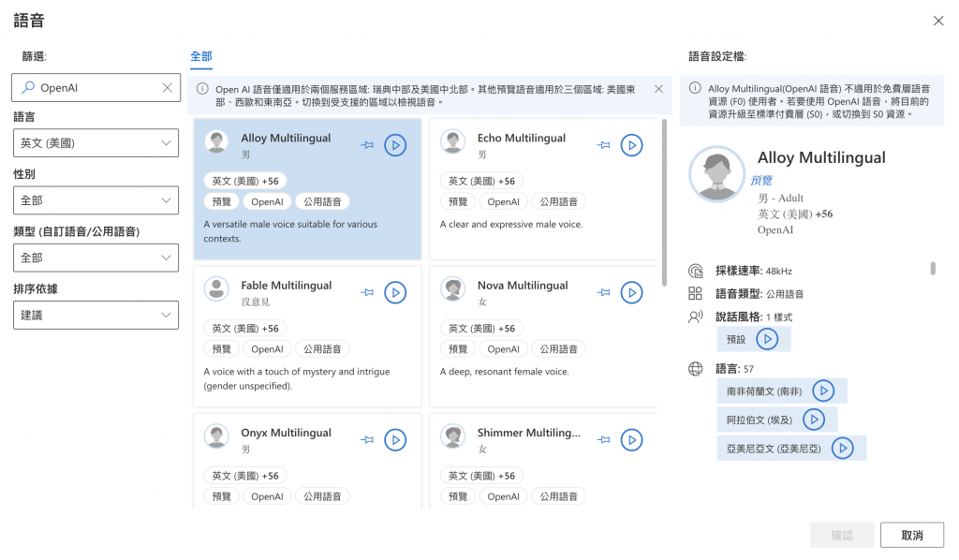Focus the OpenAI filter search field
The height and width of the screenshot is (560, 959).
click(x=96, y=88)
